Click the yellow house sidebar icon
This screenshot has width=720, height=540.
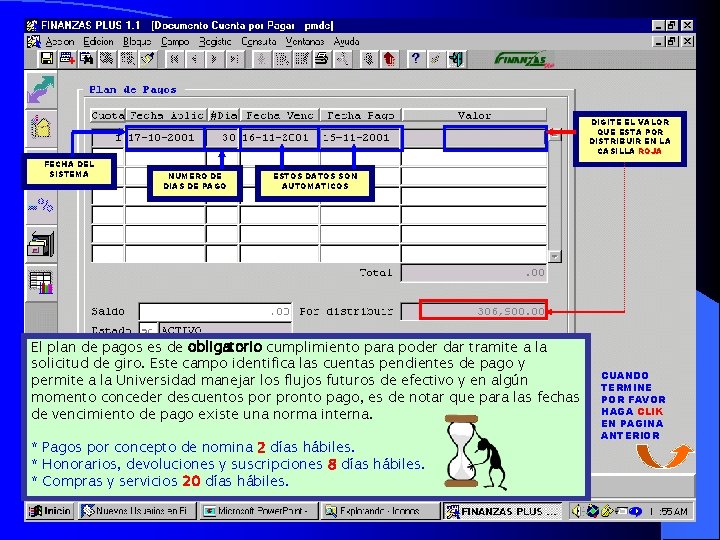tap(41, 127)
